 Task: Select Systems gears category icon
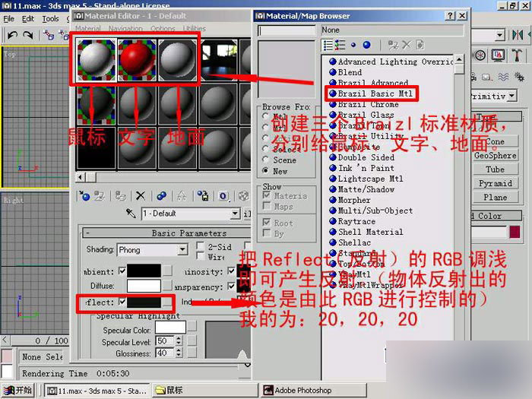[519, 77]
